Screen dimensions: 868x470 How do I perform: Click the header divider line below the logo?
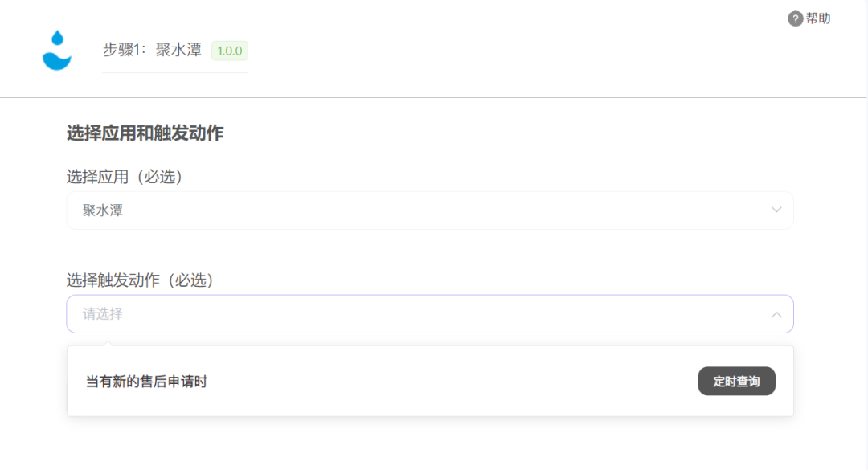[x=434, y=97]
